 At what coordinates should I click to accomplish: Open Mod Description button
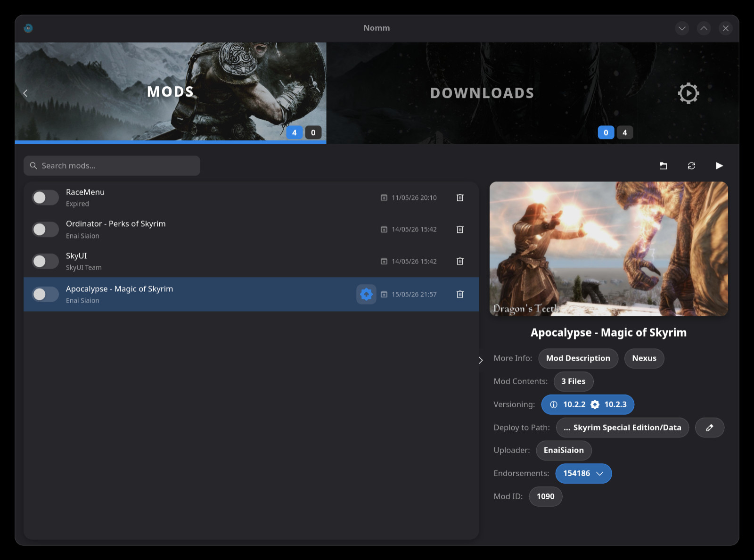[578, 358]
